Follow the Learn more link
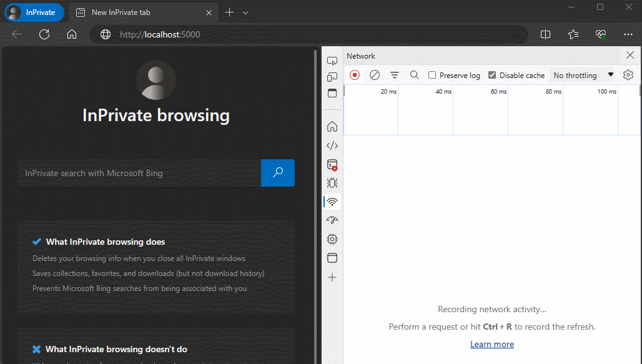The image size is (642, 364). 492,345
